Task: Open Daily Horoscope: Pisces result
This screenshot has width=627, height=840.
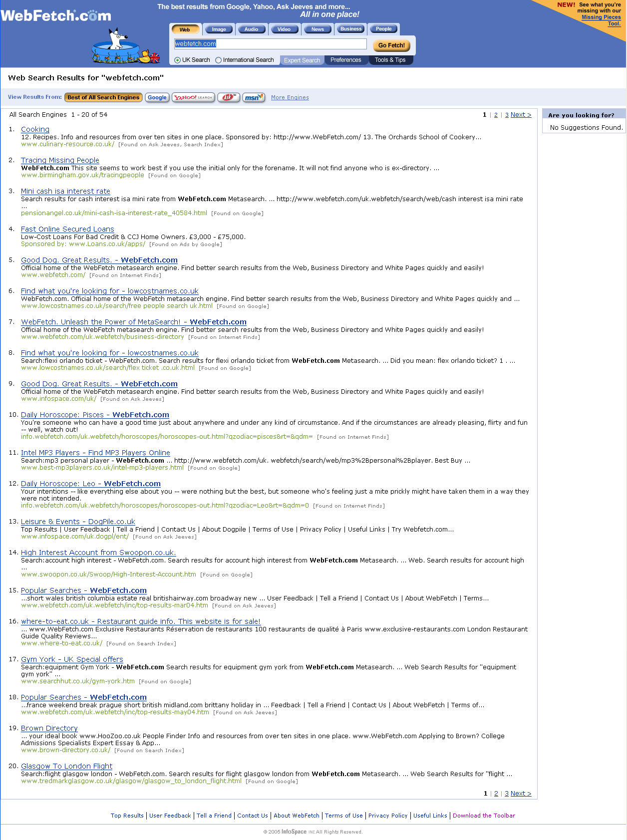Action: 95,415
